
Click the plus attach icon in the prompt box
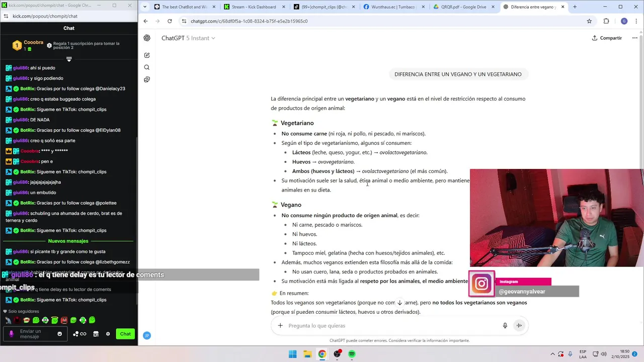280,325
